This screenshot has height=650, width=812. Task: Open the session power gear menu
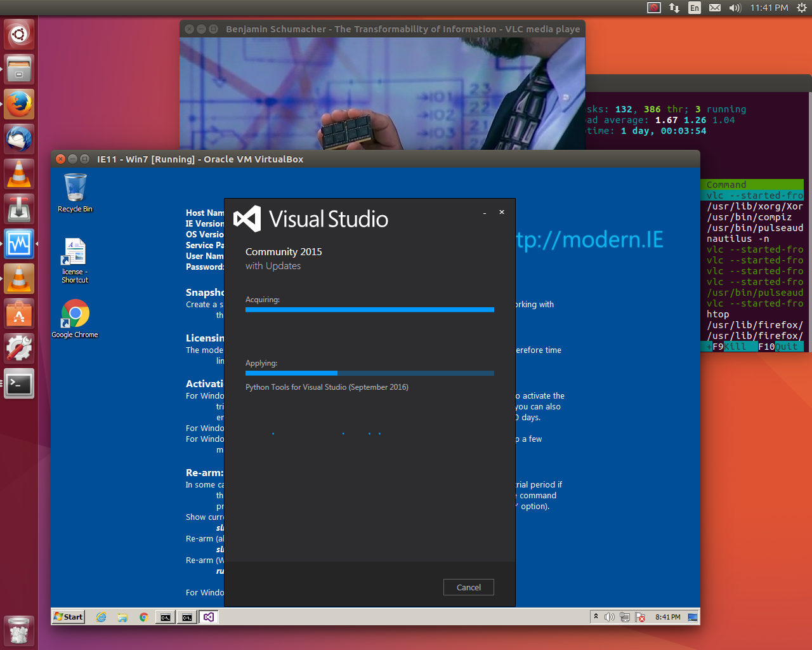click(x=801, y=8)
